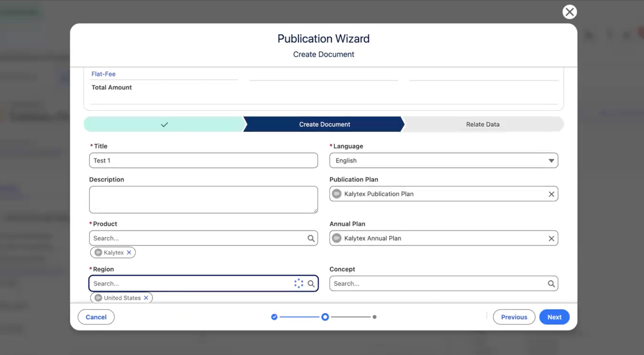Click the Kalytex Publication Plan record icon
Screen dimensions: 644x355
coord(337,194)
